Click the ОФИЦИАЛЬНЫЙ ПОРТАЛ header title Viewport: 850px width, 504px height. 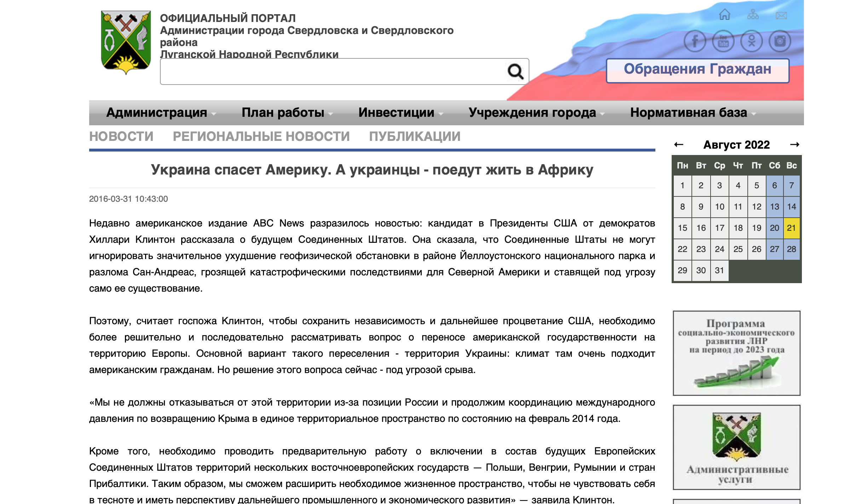(x=228, y=18)
